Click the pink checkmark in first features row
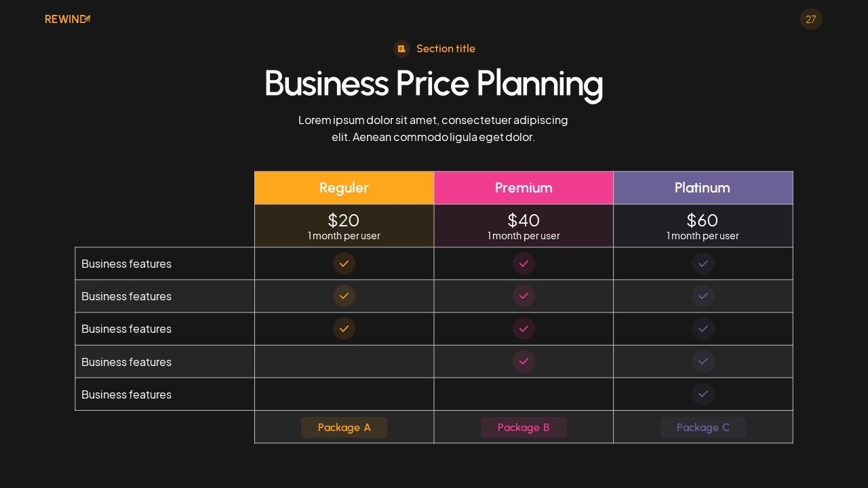Screen dimensions: 868x488 pyautogui.click(x=524, y=264)
